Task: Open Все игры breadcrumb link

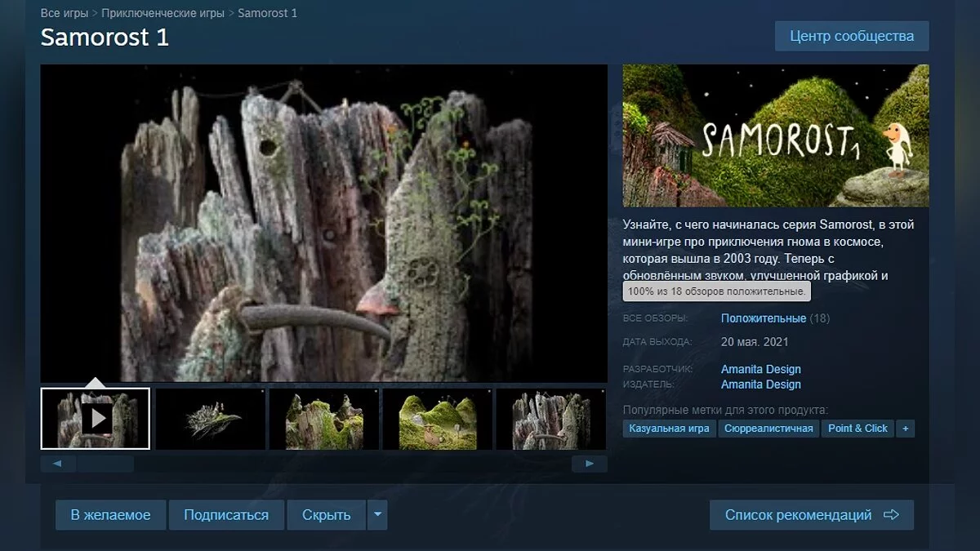Action: [x=64, y=13]
